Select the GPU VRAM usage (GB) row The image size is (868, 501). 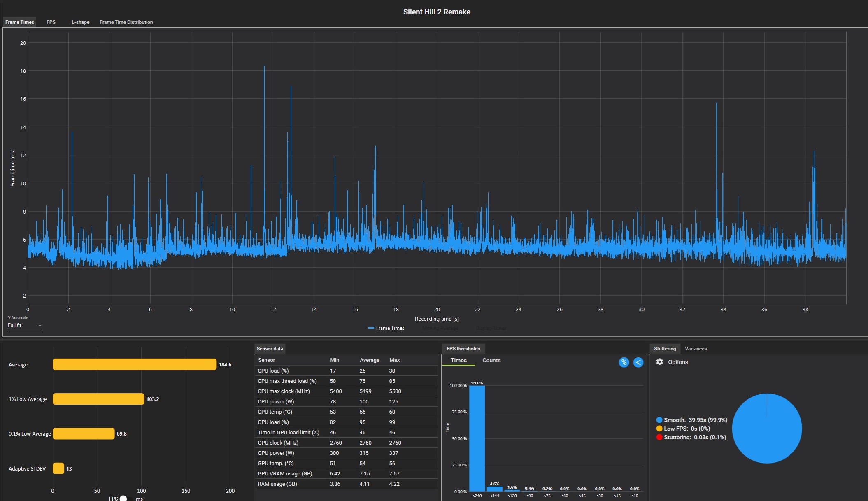pos(346,473)
